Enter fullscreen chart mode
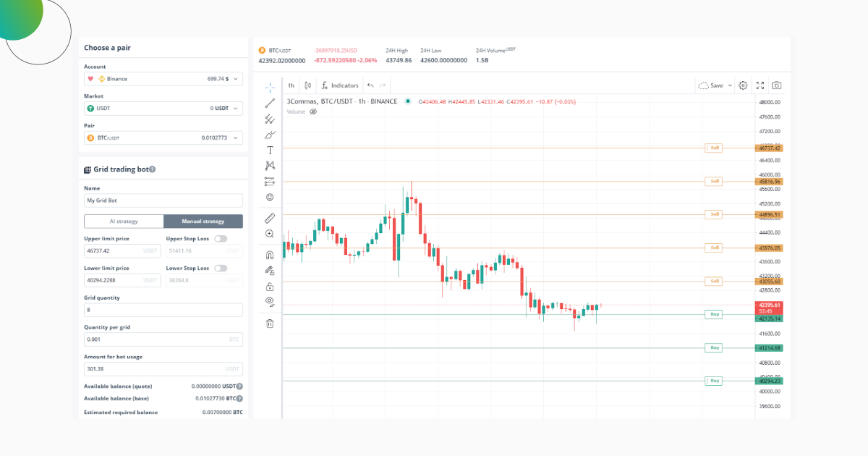This screenshot has height=456, width=868. 760,85
